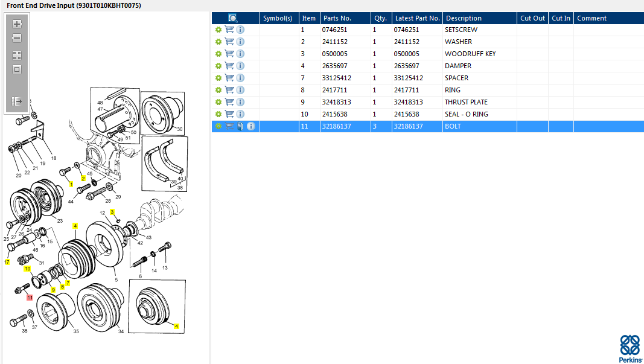644x364 pixels.
Task: Click the Perkins logo
Action: coord(630,349)
